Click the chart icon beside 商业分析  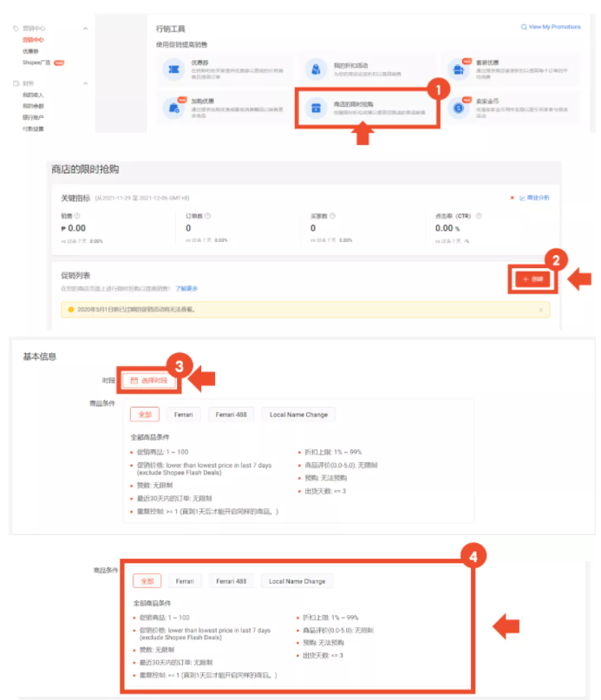522,198
